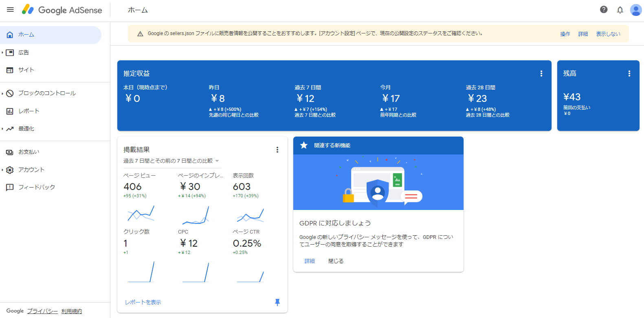644x318 pixels.
Task: Click the ホーム home icon in sidebar
Action: pos(10,35)
